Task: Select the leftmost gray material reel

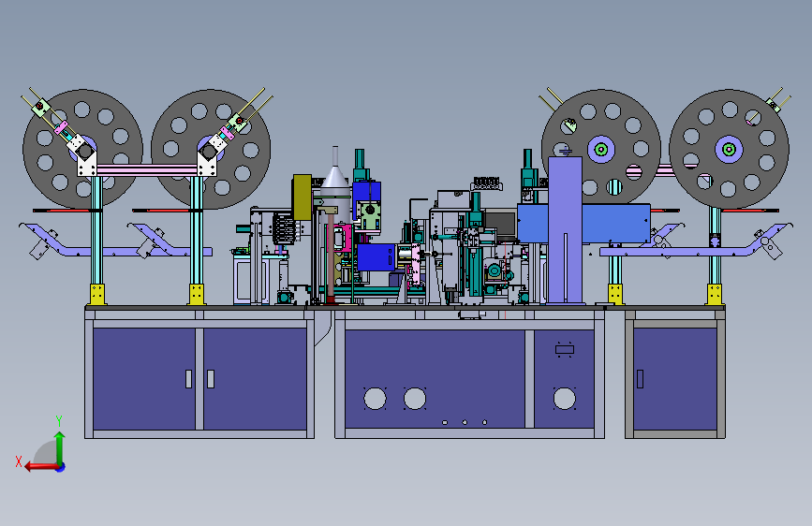Action: pyautogui.click(x=82, y=149)
